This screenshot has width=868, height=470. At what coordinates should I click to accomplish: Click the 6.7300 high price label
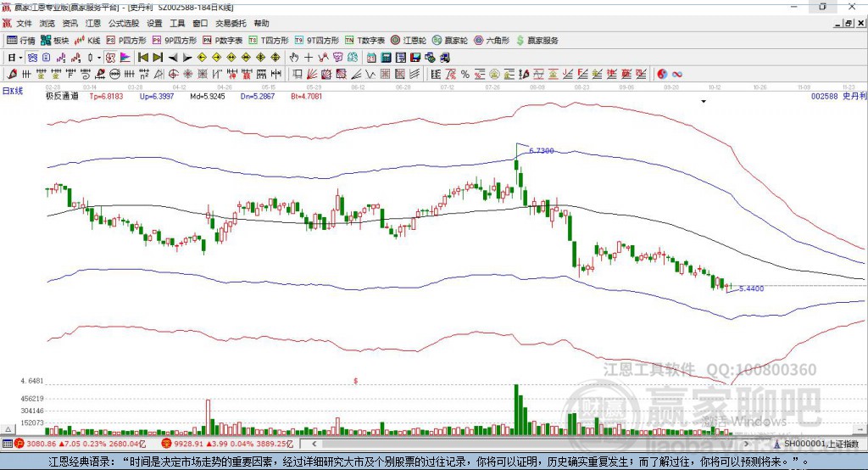pos(542,150)
